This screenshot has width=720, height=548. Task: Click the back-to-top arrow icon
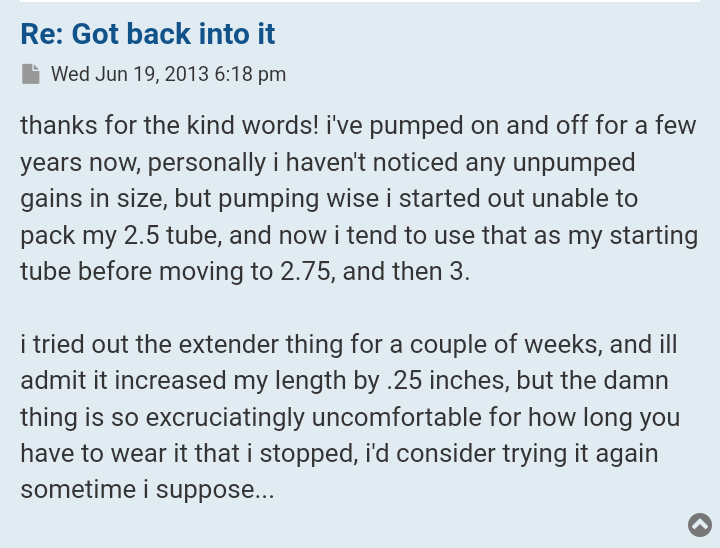click(x=700, y=525)
